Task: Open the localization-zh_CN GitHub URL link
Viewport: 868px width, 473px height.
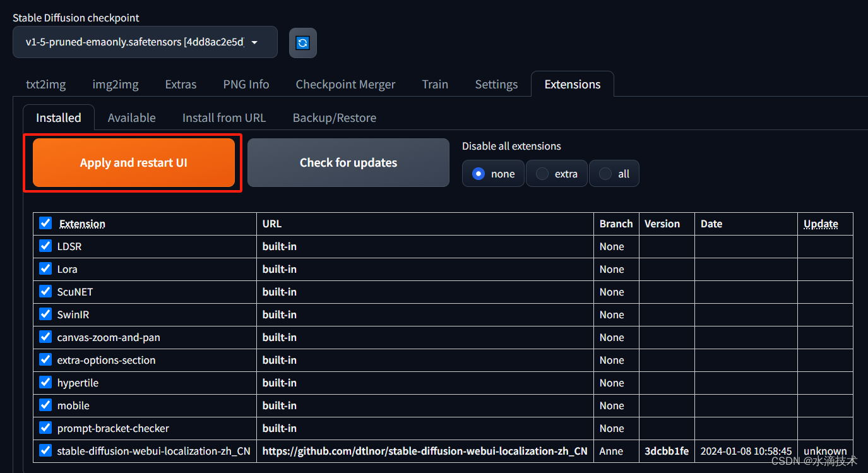Action: coord(425,451)
